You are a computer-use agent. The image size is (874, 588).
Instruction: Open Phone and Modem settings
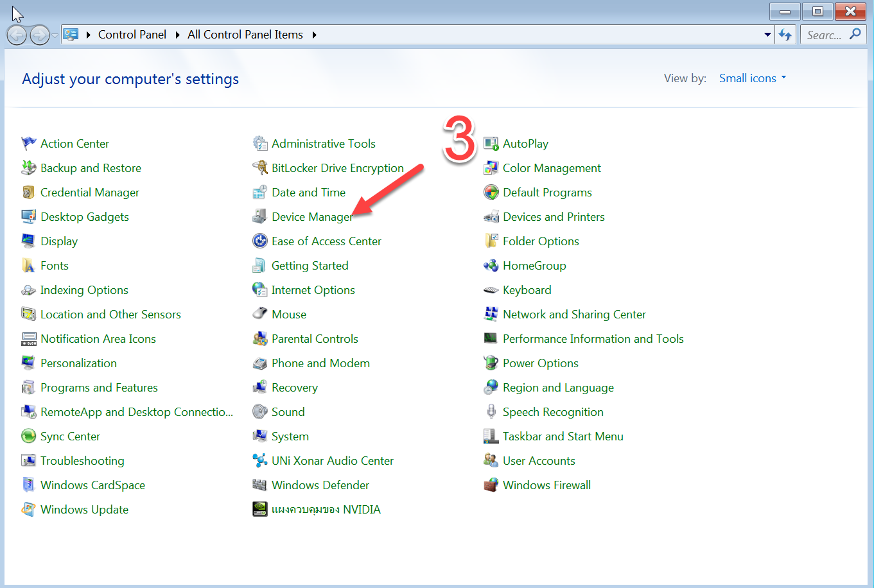coord(320,363)
